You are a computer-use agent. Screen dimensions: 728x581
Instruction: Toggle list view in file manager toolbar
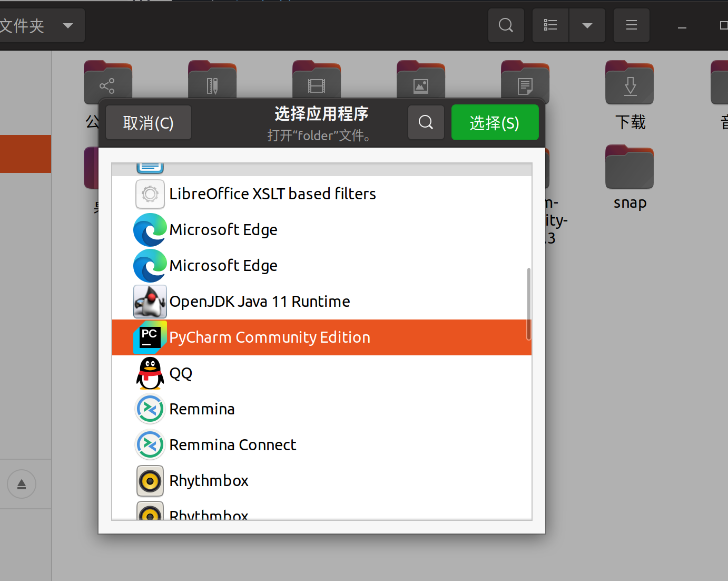coord(550,25)
